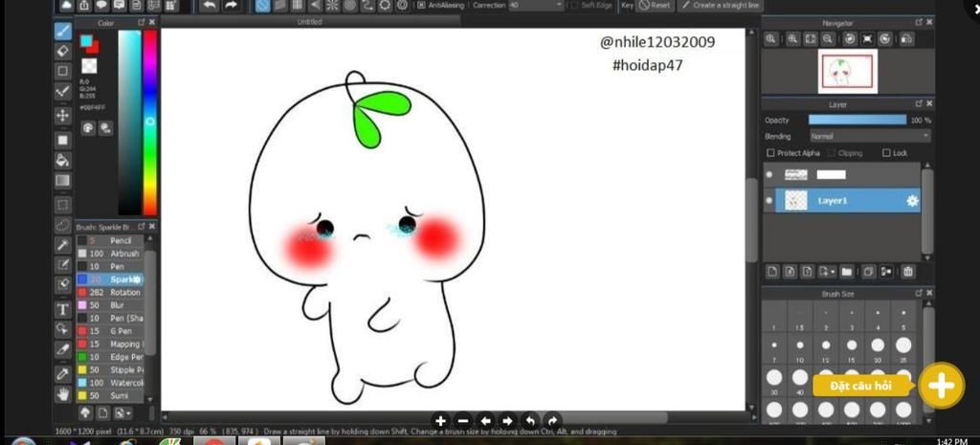Select the Blur brush
The height and width of the screenshot is (445, 980).
tap(110, 305)
